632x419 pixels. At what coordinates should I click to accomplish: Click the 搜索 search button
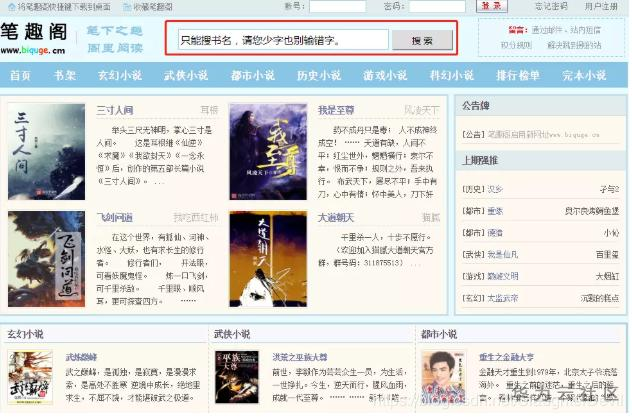(422, 40)
